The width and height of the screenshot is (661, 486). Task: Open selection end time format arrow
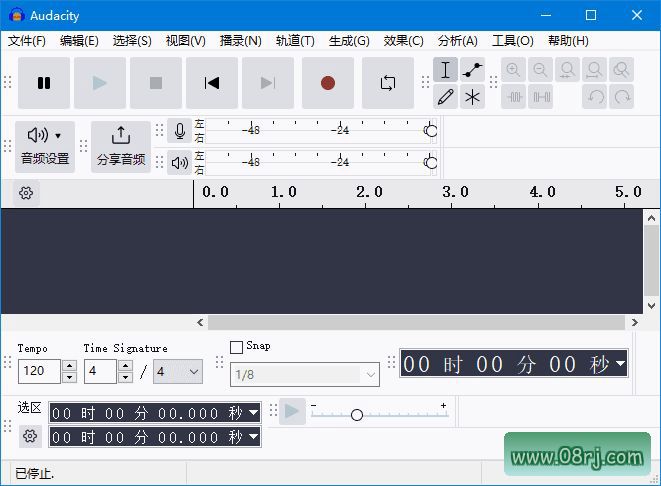254,437
